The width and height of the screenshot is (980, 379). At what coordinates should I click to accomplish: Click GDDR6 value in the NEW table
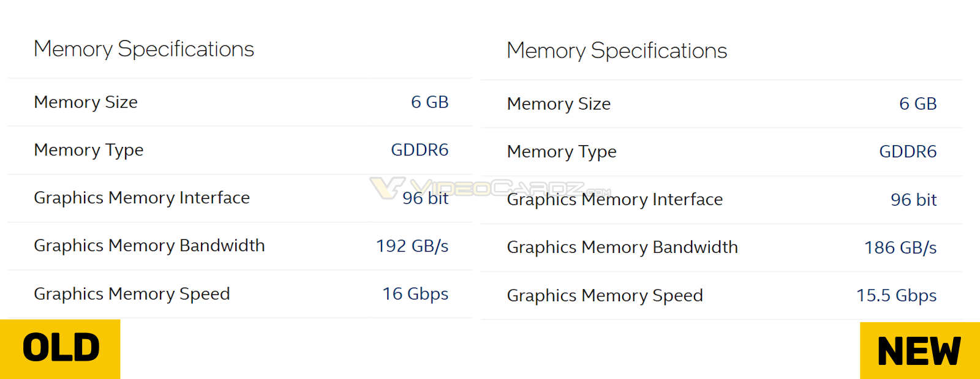(908, 152)
